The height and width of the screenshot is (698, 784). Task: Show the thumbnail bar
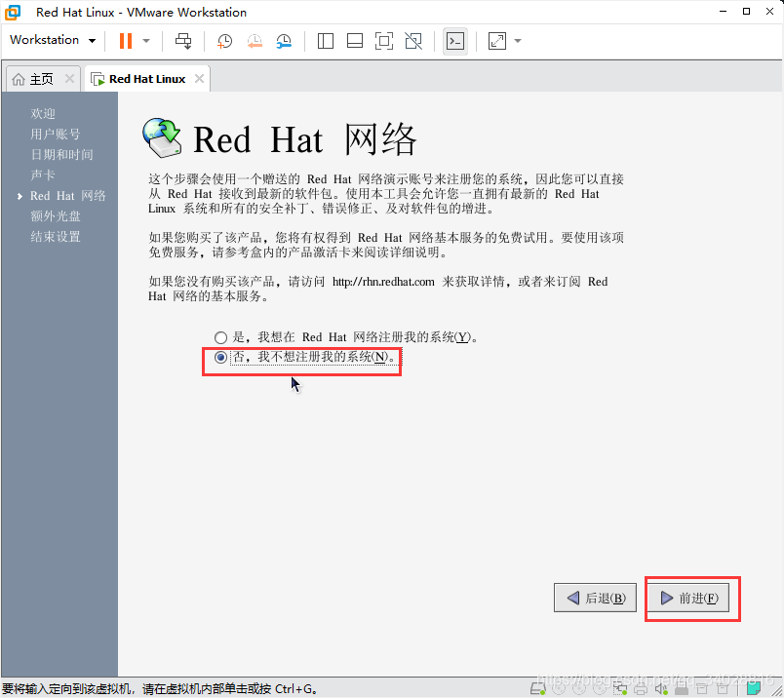click(354, 40)
